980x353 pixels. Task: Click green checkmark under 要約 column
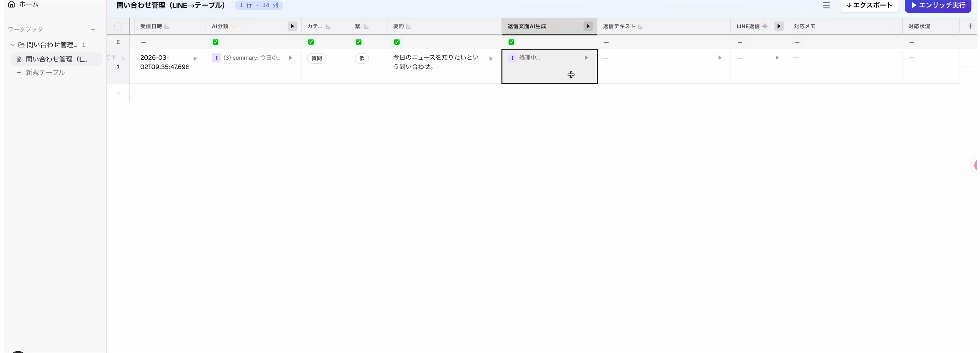coord(397,42)
